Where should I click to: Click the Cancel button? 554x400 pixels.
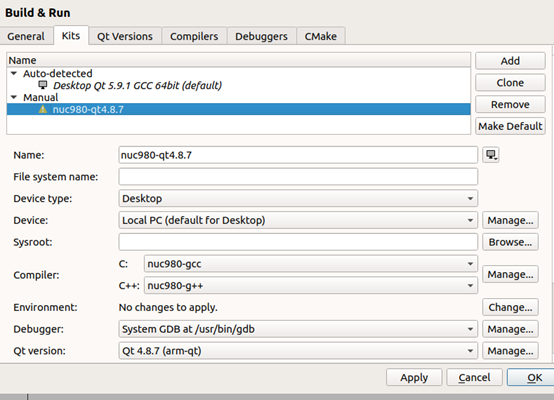point(475,378)
